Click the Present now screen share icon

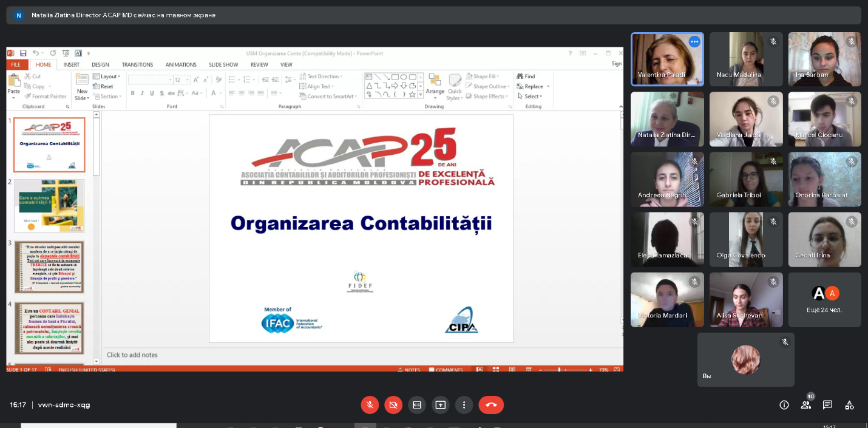tap(441, 405)
